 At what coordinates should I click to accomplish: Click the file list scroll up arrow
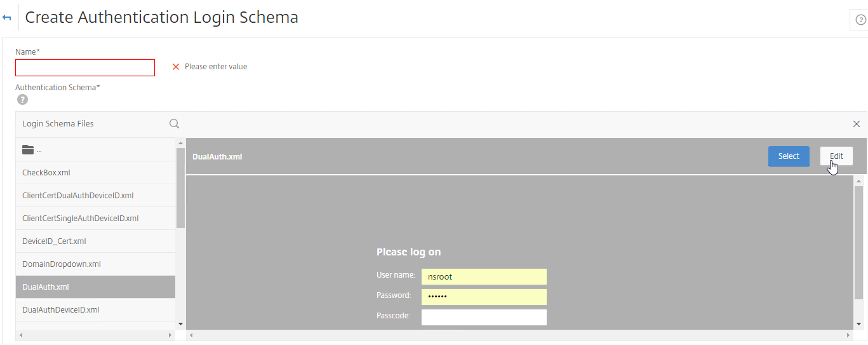[x=180, y=143]
